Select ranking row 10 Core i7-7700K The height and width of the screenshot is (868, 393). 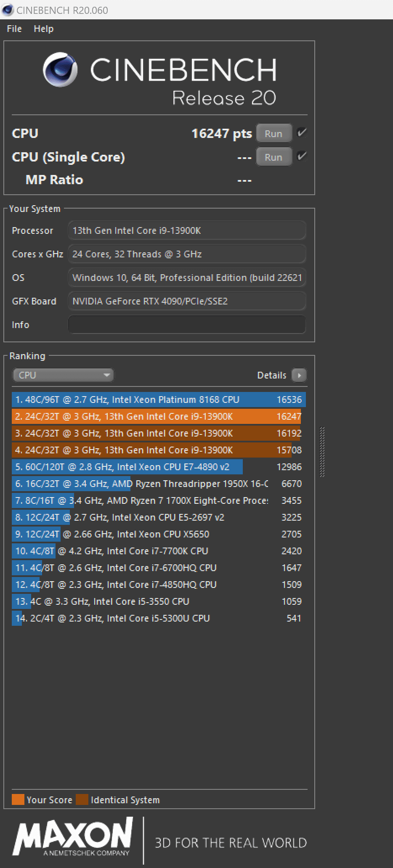(159, 551)
